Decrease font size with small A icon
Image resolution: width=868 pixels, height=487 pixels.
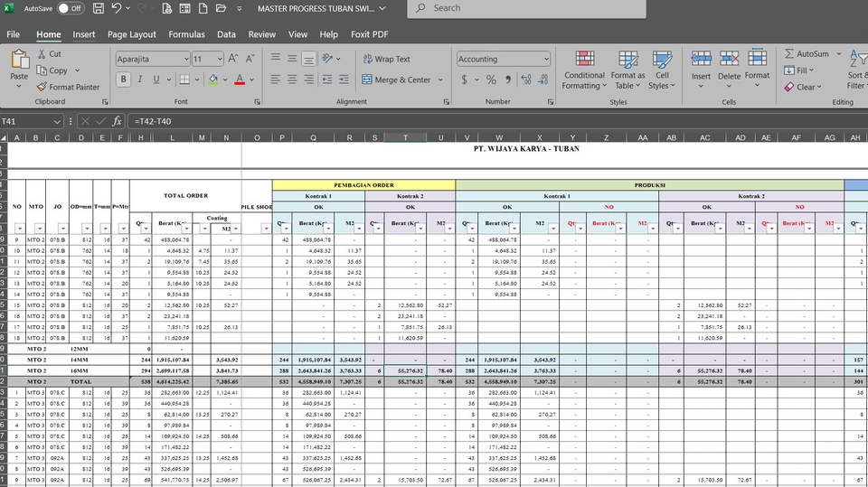(x=250, y=59)
